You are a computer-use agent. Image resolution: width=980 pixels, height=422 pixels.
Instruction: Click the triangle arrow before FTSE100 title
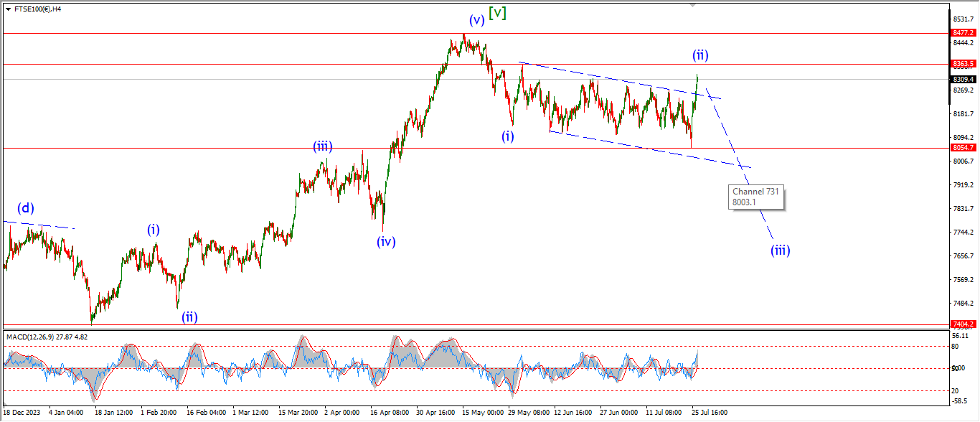(8, 9)
